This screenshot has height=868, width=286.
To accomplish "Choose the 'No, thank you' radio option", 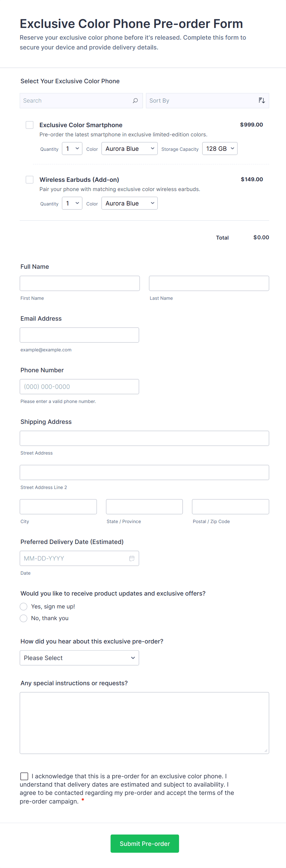I will (24, 618).
